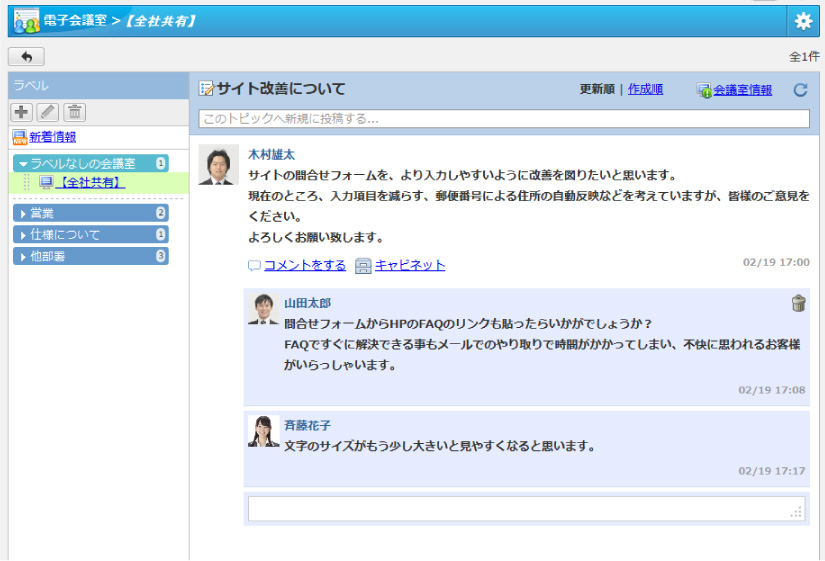Click the 02/19 17:17 timestamp
Screen dimensions: 825x561
point(772,471)
